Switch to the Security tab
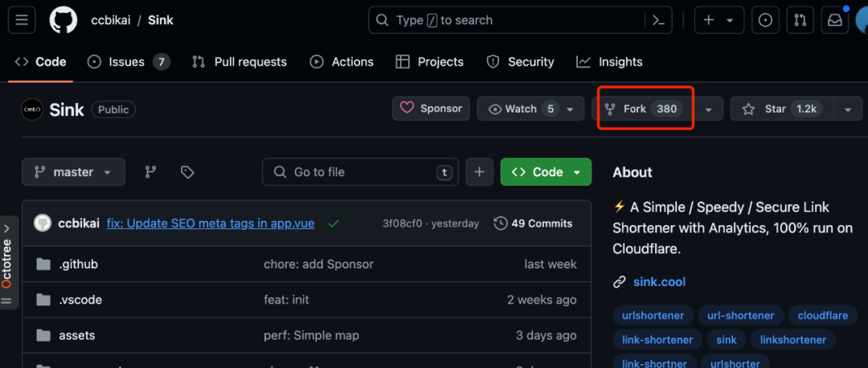The width and height of the screenshot is (868, 368). (x=520, y=62)
